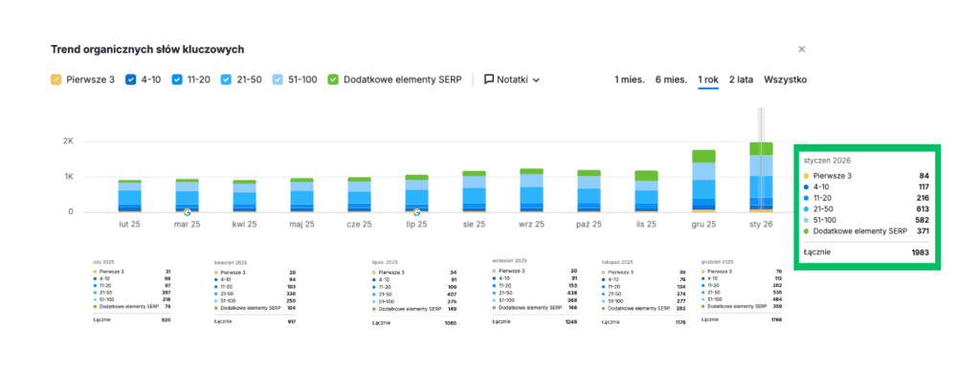Click the Notatki speech bubble icon
Image resolution: width=980 pixels, height=392 pixels.
pos(489,80)
